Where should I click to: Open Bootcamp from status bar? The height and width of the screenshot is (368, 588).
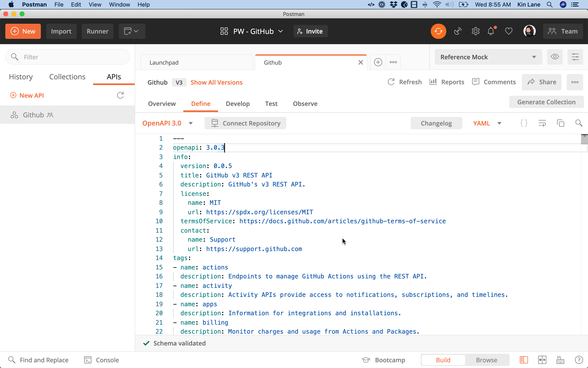pos(383,360)
